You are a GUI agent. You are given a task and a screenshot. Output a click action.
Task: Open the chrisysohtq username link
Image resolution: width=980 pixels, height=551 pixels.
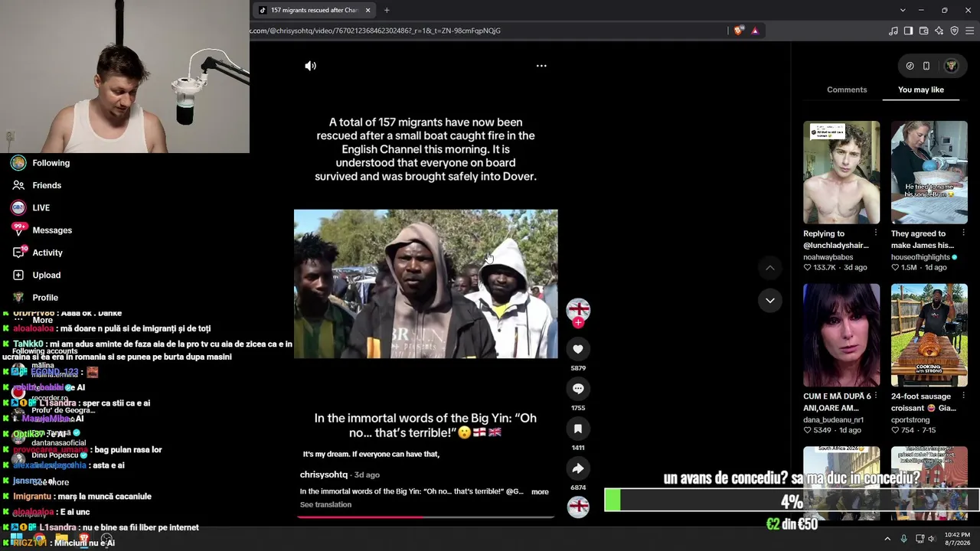click(324, 474)
